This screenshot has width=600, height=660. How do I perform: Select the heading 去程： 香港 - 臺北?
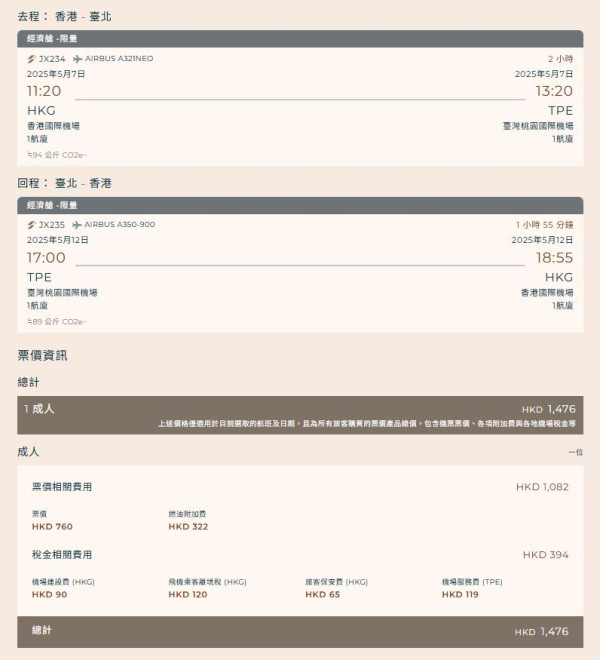64,16
